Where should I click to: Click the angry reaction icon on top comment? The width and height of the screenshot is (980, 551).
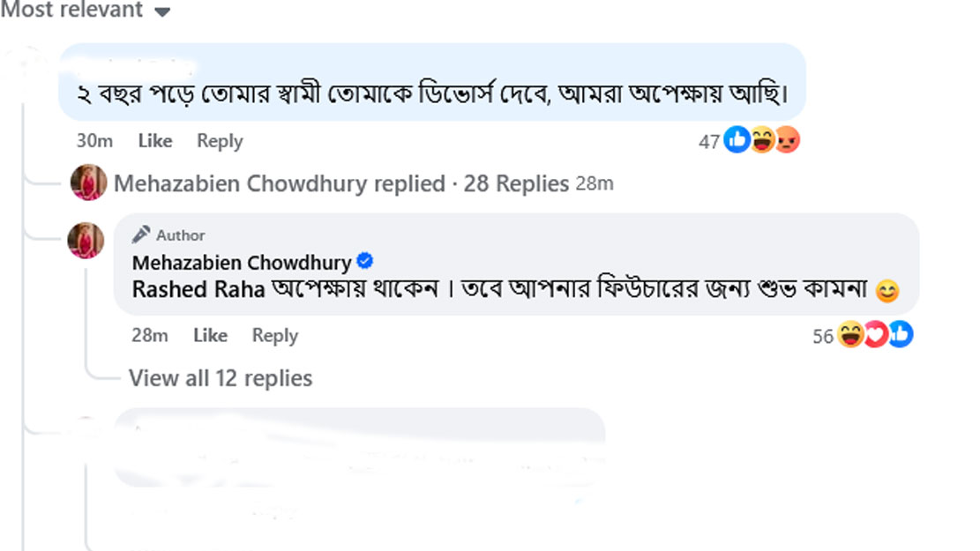tap(787, 140)
